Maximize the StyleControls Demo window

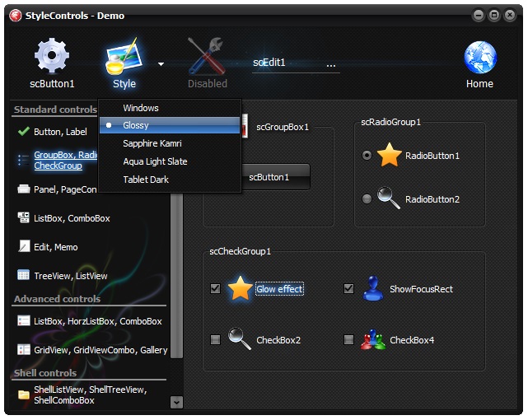tap(494, 15)
